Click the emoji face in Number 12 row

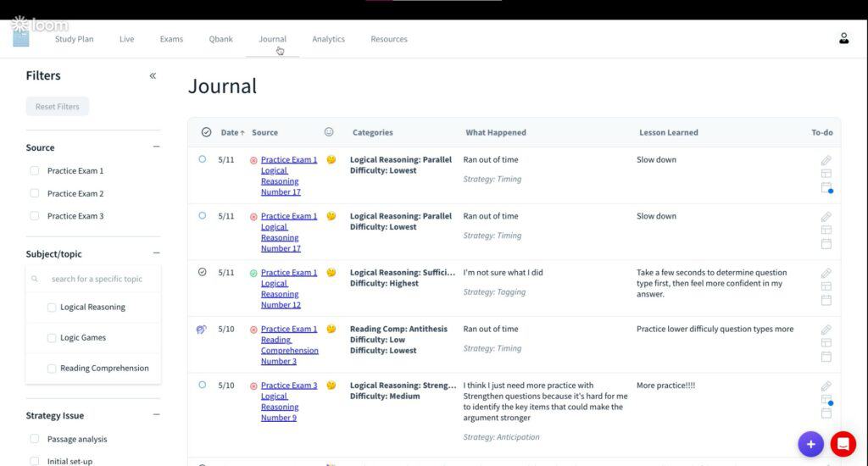point(331,272)
